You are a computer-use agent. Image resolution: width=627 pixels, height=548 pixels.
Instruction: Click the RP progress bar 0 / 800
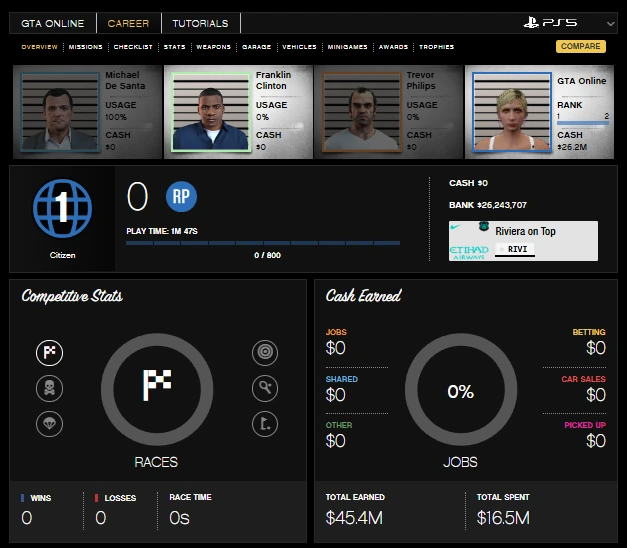pos(263,243)
